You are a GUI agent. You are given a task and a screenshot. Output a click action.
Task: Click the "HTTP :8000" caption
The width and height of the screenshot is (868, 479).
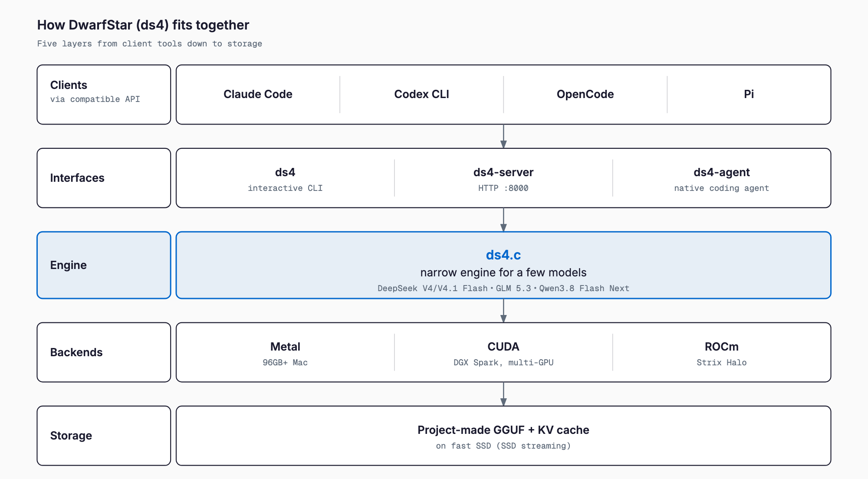[503, 188]
